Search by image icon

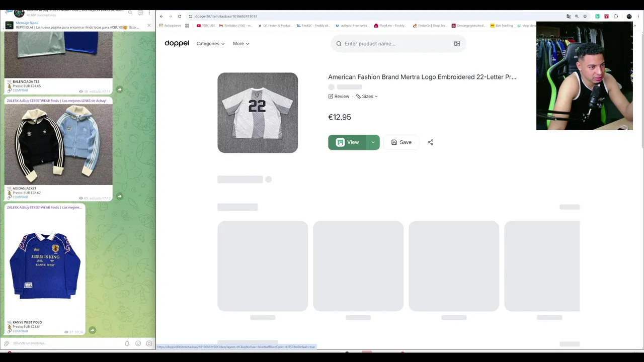click(457, 44)
